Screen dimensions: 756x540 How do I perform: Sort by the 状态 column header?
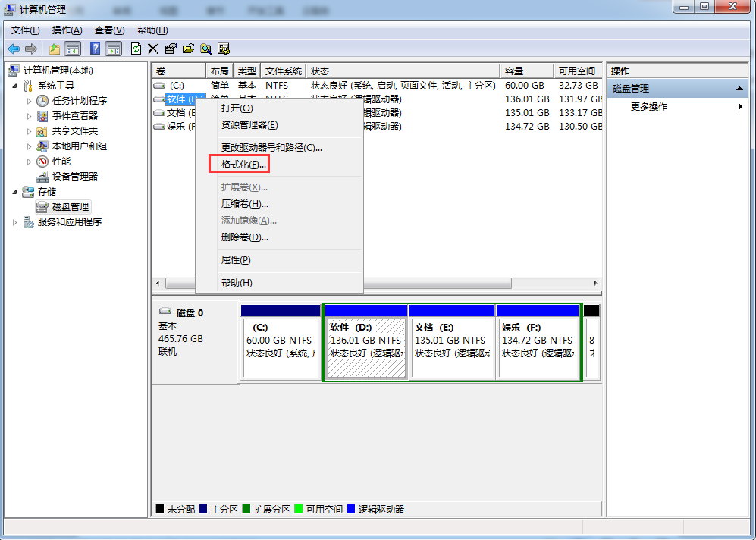[403, 71]
